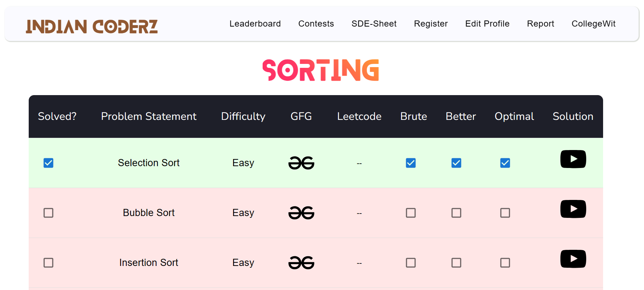Play Insertion Sort YouTube solution video
The width and height of the screenshot is (644, 290).
[573, 259]
